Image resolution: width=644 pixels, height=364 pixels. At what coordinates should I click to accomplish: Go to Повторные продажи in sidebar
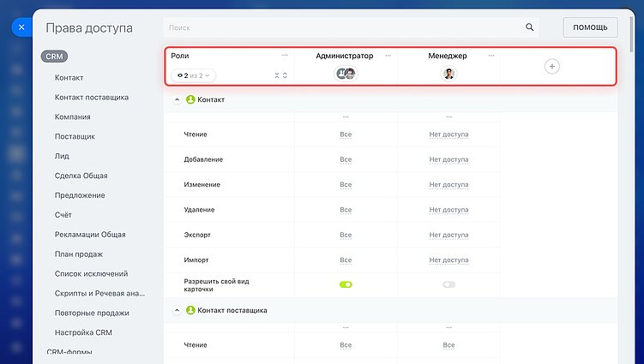(92, 313)
